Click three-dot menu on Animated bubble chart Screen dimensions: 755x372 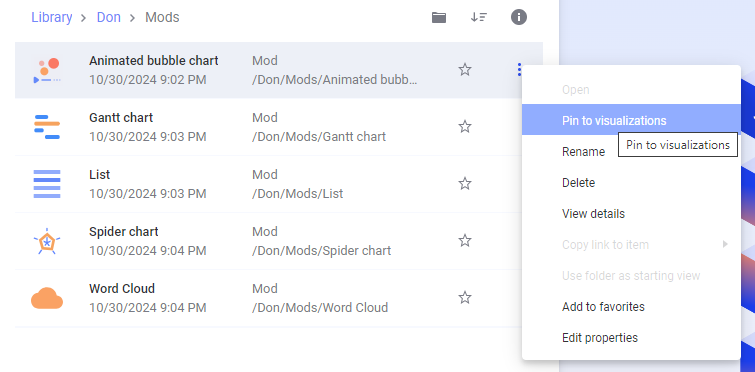coord(519,70)
